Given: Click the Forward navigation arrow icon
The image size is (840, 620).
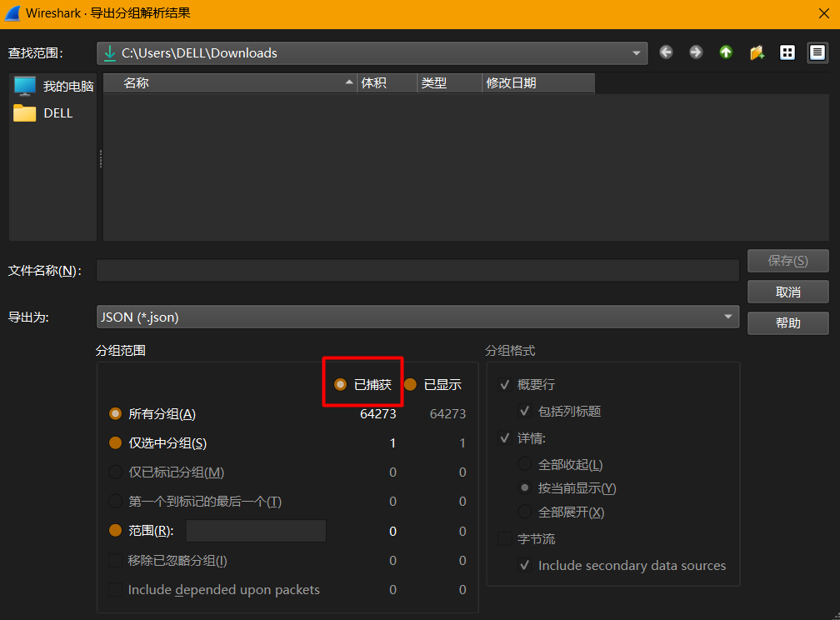Looking at the screenshot, I should (x=696, y=52).
